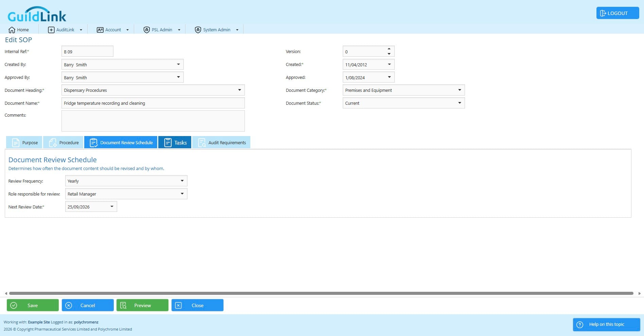Open the Document Status dropdown
Screen dimensions: 644x336
(x=460, y=103)
